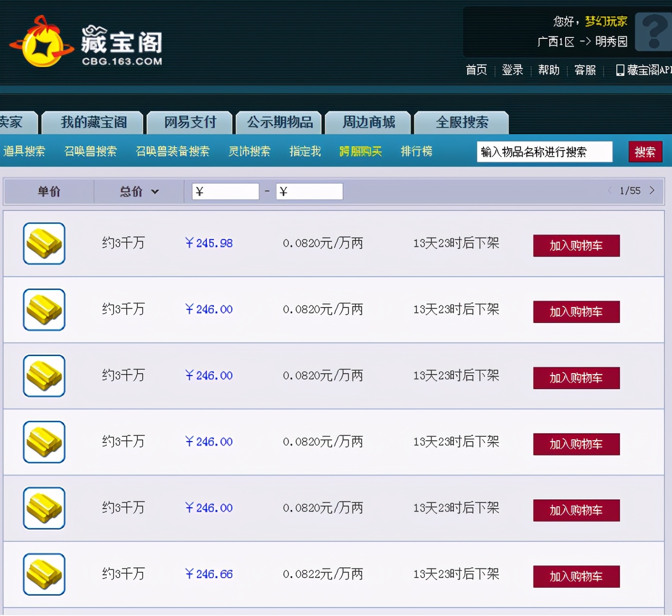
Task: Switch to the 我的藏宝阁 tab
Action: point(93,122)
